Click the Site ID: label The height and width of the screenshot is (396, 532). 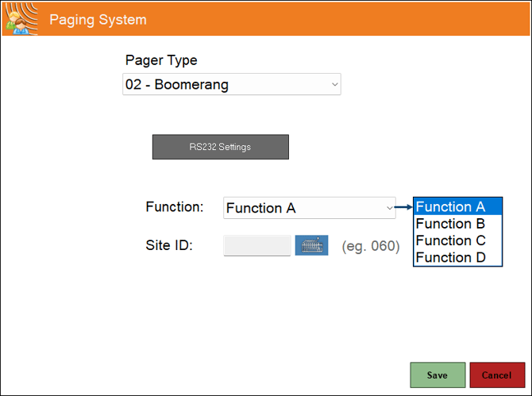(x=169, y=246)
